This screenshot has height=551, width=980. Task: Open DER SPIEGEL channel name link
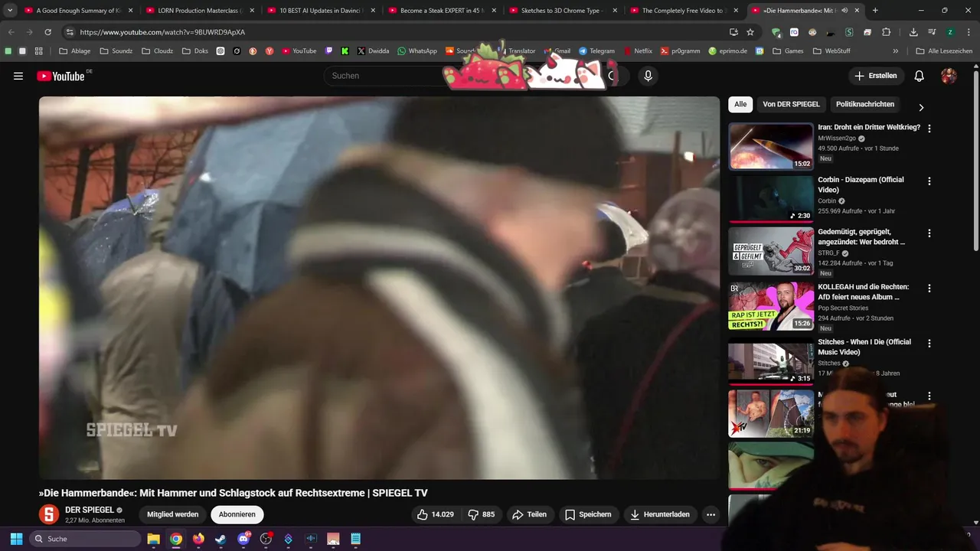[90, 510]
